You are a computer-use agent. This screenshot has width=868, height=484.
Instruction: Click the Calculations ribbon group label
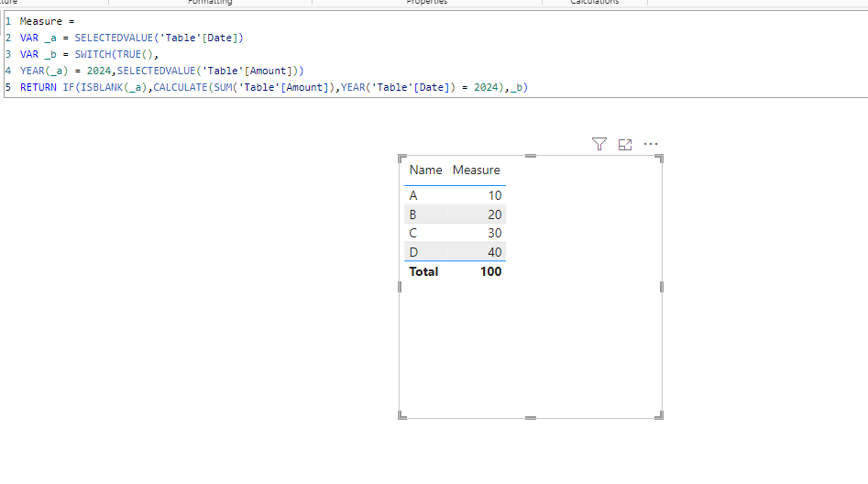click(x=595, y=2)
